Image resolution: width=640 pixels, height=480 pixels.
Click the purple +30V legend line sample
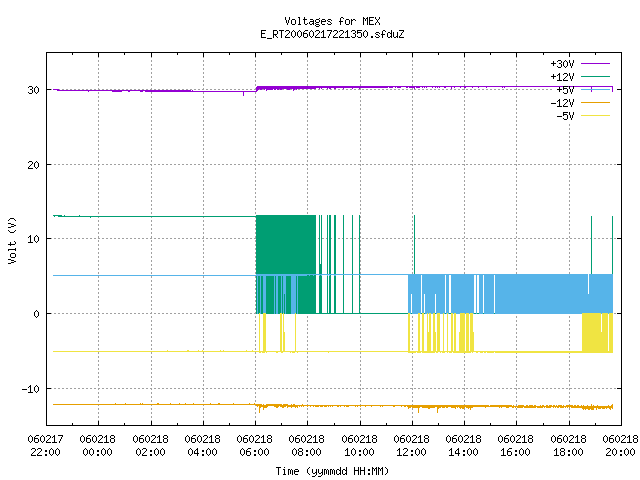pyautogui.click(x=595, y=64)
